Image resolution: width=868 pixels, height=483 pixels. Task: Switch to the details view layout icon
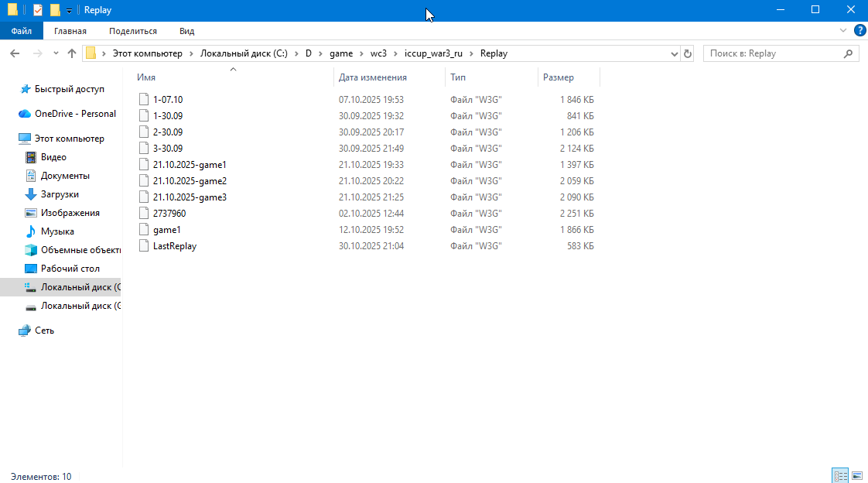tap(840, 476)
